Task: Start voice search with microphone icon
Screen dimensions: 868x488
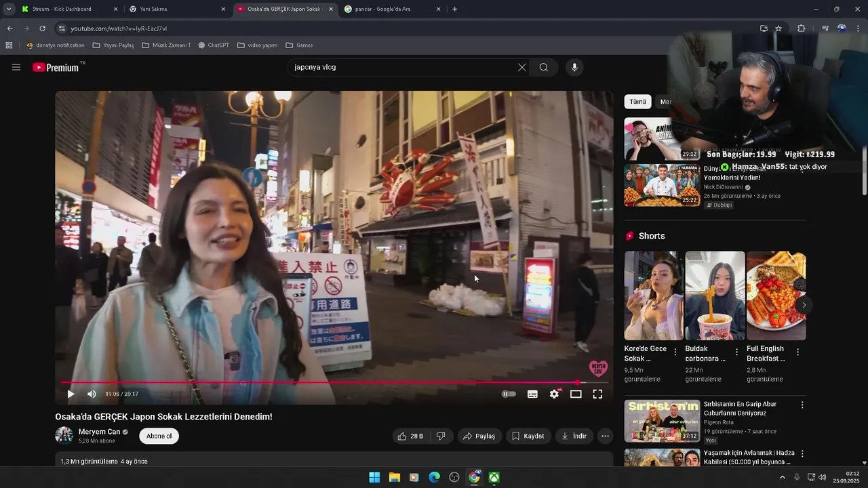Action: pos(574,67)
